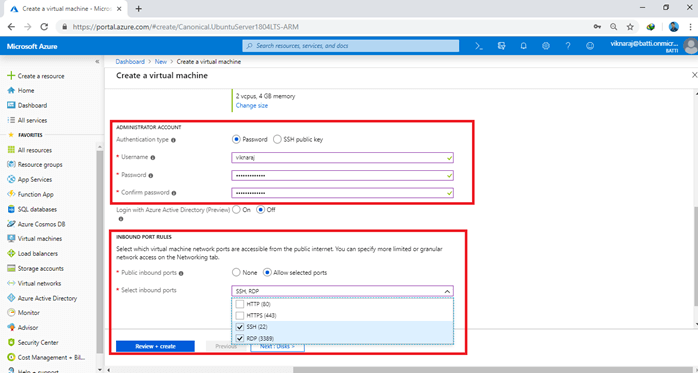Click the Password input field
Screen dimensions: 698x373
342,175
